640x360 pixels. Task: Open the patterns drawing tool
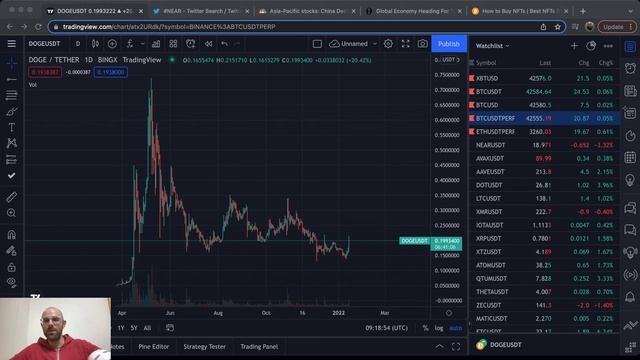point(11,143)
